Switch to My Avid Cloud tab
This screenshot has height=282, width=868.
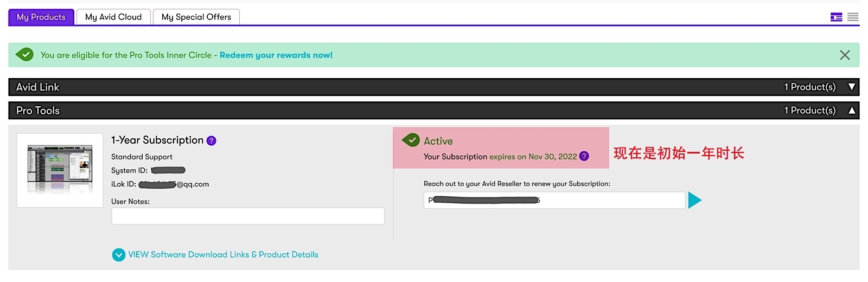113,17
